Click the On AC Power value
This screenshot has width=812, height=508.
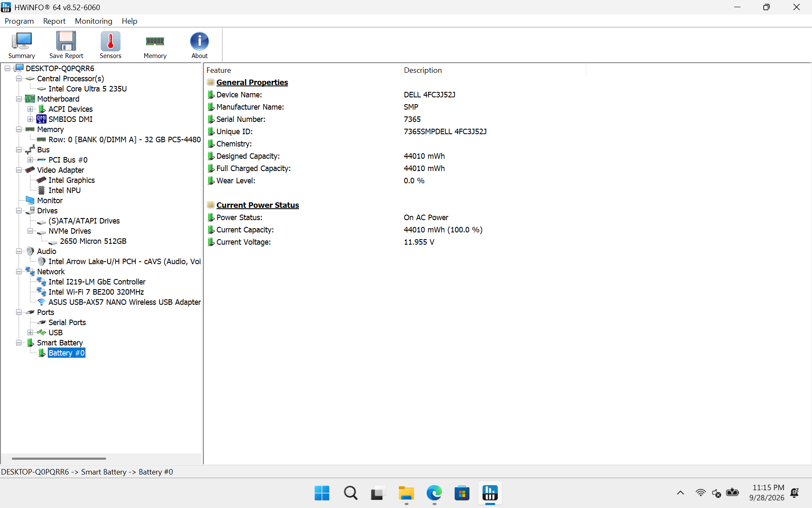coord(426,217)
